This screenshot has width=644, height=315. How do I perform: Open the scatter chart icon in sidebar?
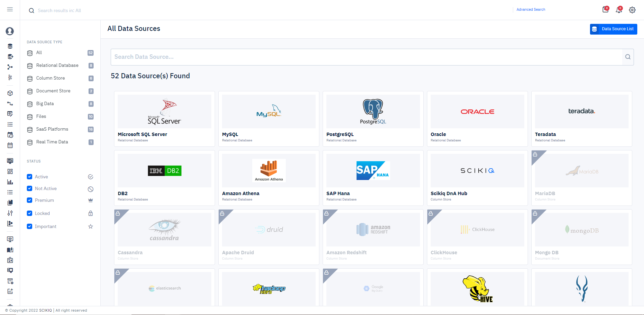coord(10,223)
